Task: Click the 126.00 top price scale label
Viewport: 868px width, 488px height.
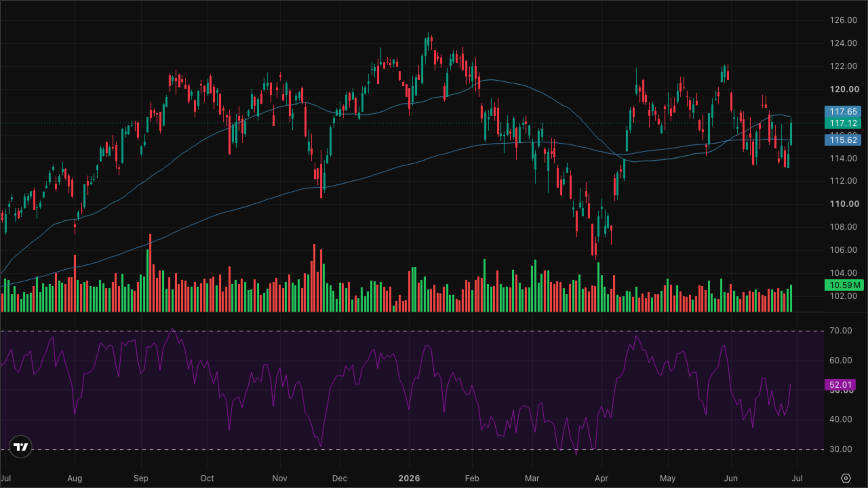Action: 843,20
